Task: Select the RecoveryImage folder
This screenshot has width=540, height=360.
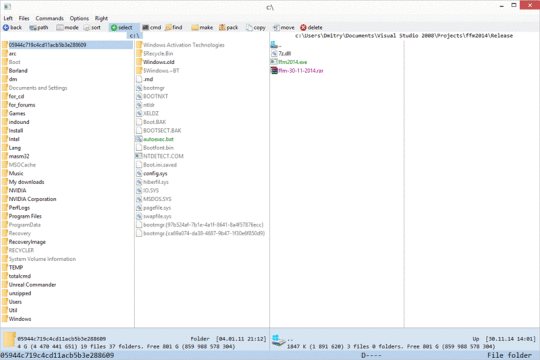Action: tap(27, 242)
